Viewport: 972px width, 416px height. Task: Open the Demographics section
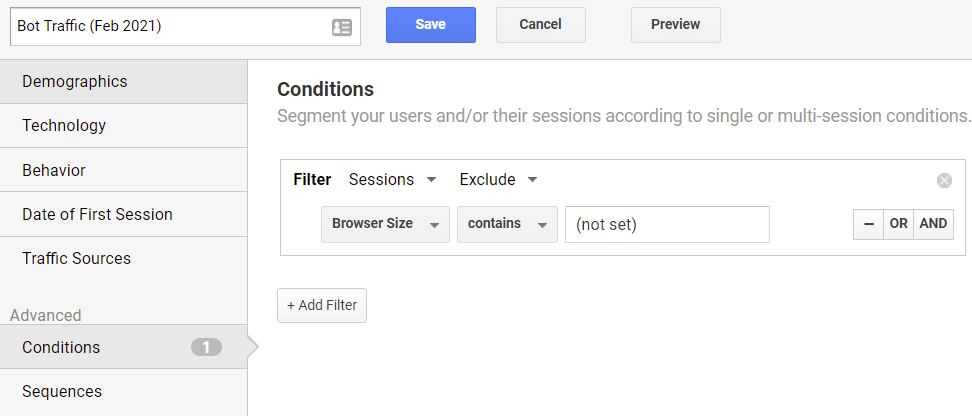point(123,82)
